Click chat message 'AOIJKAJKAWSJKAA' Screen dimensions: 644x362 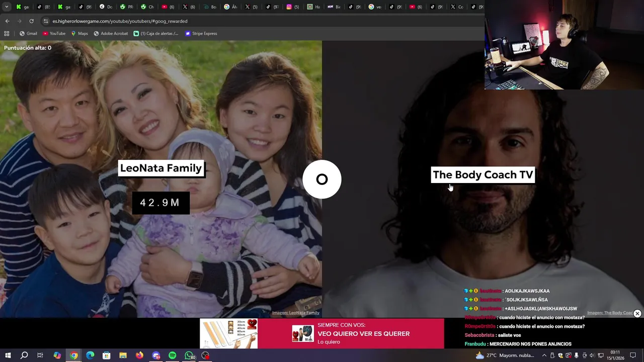527,291
